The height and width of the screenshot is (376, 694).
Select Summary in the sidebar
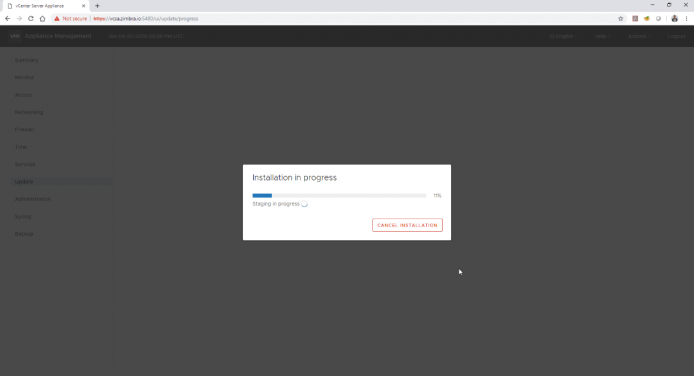27,60
